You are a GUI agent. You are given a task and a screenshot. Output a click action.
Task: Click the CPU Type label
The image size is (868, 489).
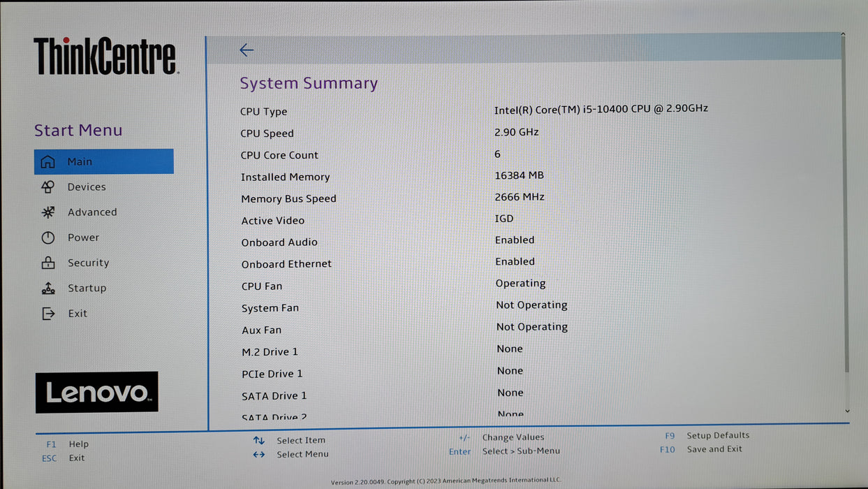tap(264, 112)
